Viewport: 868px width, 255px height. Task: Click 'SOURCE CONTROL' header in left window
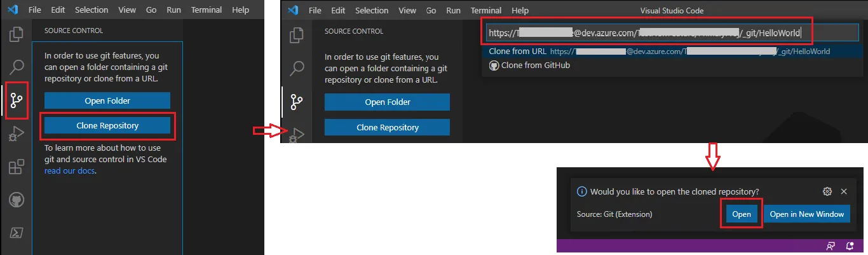[74, 31]
